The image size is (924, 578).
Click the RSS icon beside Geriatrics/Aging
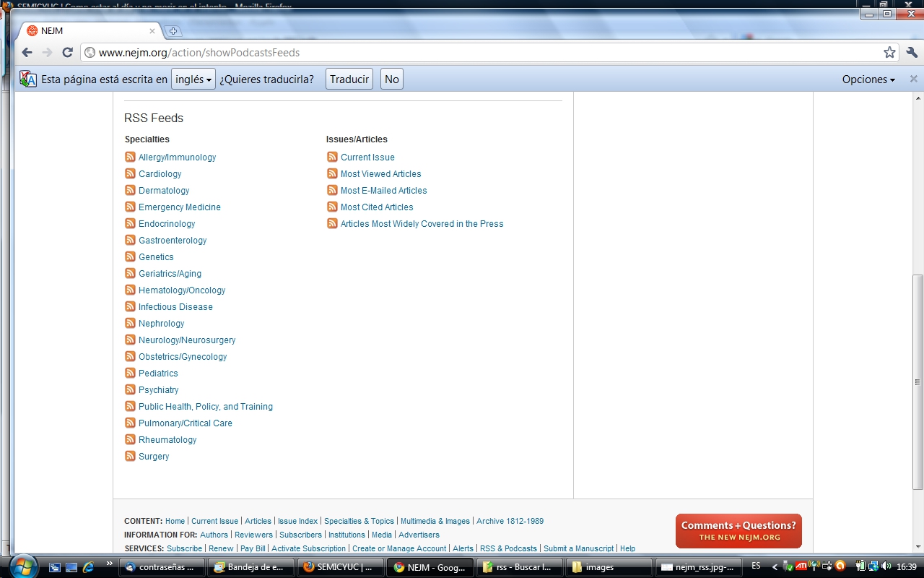pyautogui.click(x=130, y=273)
